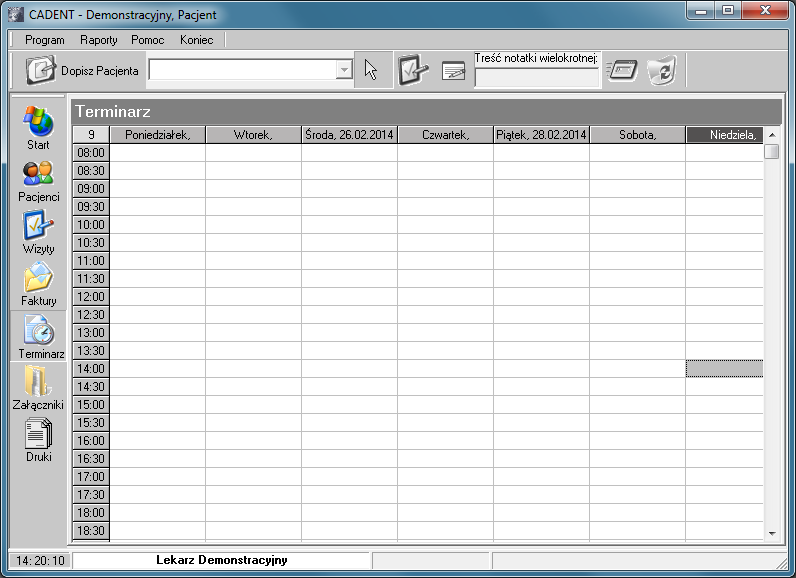This screenshot has width=796, height=578.
Task: Select the arrow pointer tool in toolbar
Action: tap(371, 70)
